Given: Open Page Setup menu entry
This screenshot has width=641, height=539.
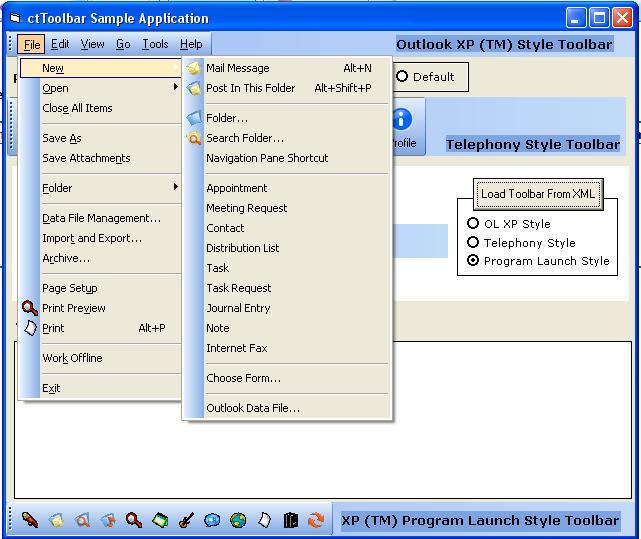Looking at the screenshot, I should [100, 288].
